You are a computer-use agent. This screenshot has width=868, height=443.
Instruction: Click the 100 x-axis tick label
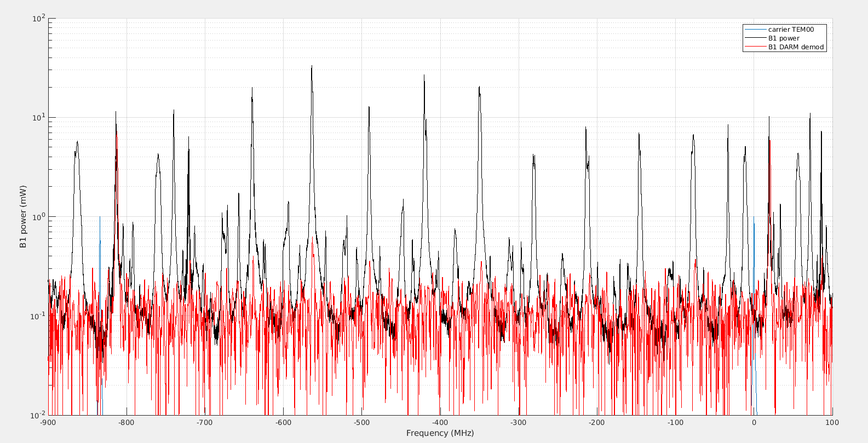pos(832,422)
